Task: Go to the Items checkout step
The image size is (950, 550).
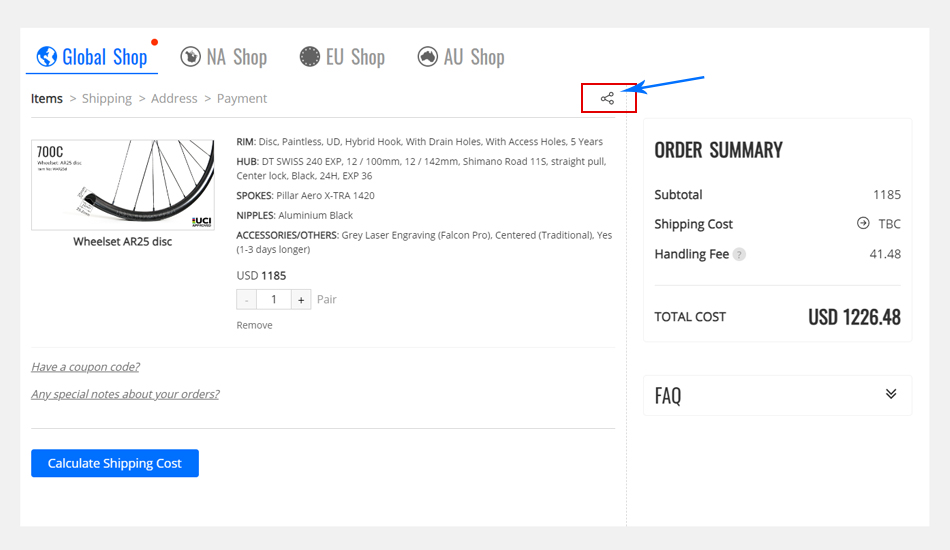Action: pyautogui.click(x=47, y=98)
